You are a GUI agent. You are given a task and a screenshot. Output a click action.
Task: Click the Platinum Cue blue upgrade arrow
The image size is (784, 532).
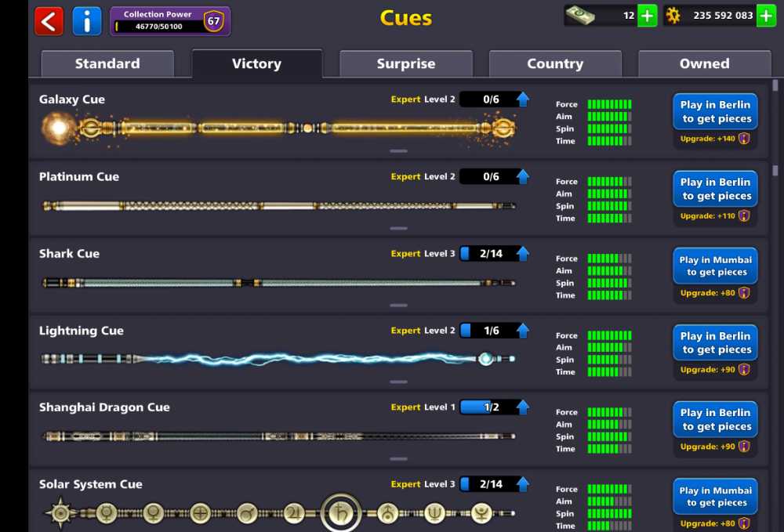point(523,177)
